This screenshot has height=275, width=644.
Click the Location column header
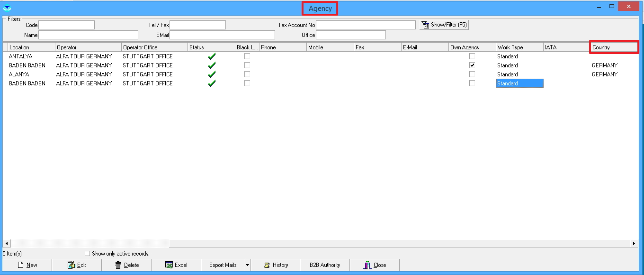point(31,47)
